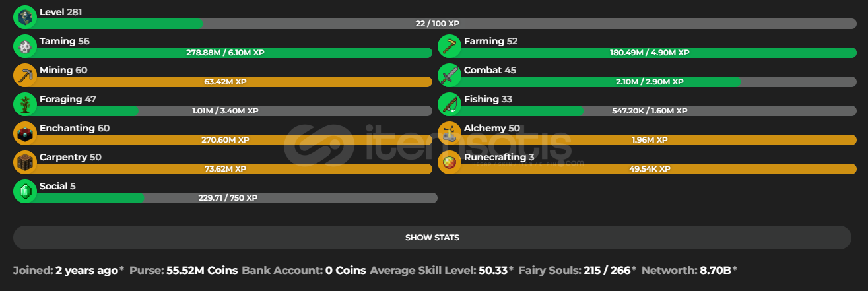The height and width of the screenshot is (291, 868).
Task: Click the Taming skill icon
Action: pyautogui.click(x=25, y=46)
